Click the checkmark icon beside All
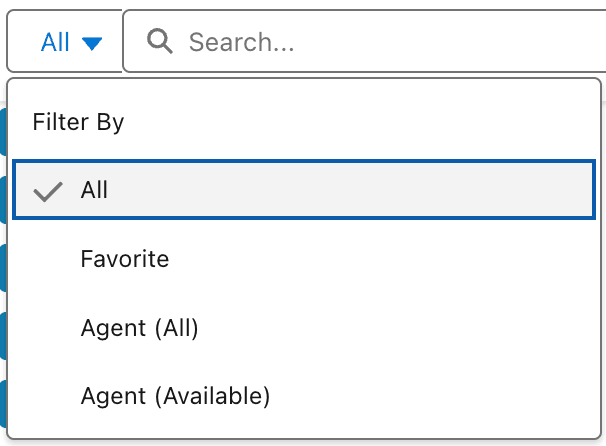606x446 pixels. (48, 191)
